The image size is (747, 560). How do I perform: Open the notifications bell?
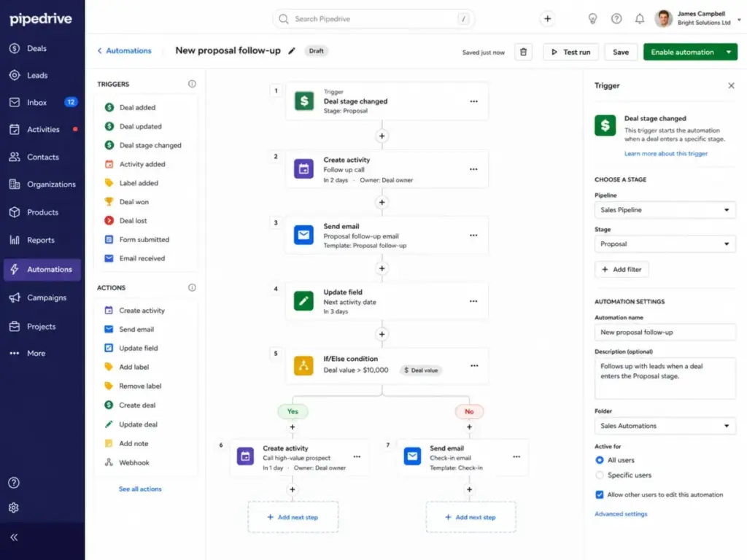pos(639,18)
